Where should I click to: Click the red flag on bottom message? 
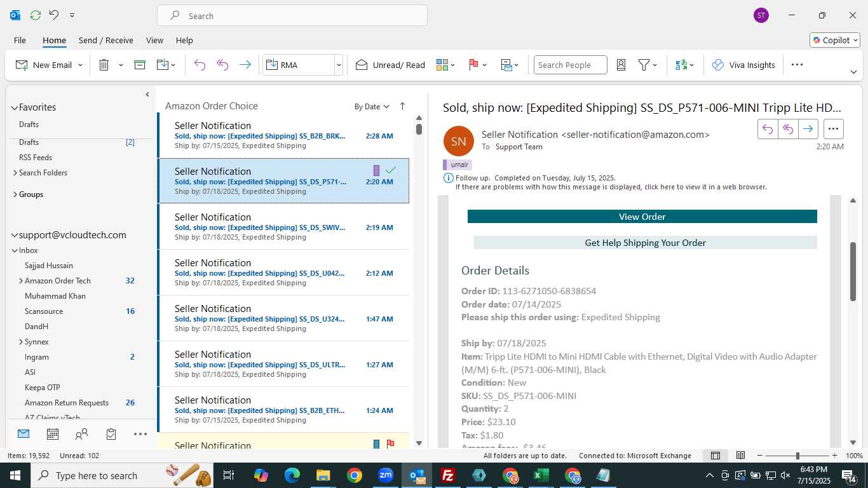pyautogui.click(x=390, y=444)
